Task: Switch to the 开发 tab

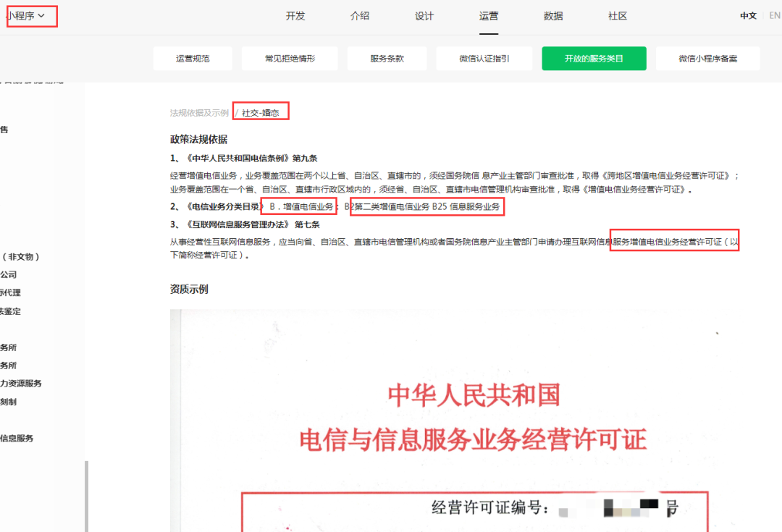Action: click(x=295, y=16)
